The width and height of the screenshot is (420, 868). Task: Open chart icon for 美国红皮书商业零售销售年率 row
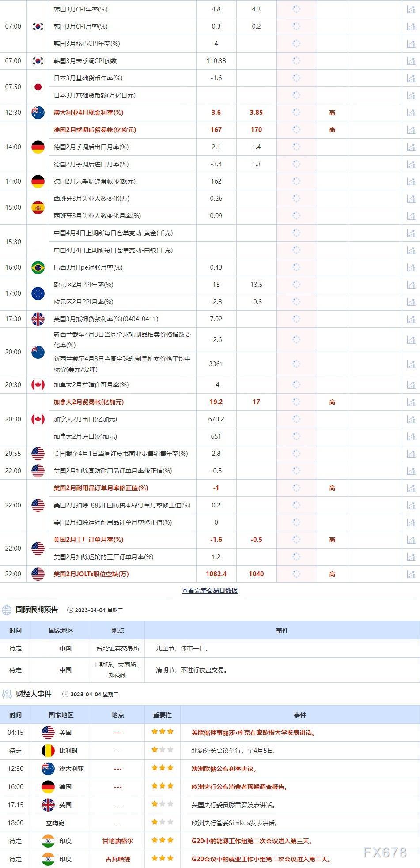coord(411,454)
